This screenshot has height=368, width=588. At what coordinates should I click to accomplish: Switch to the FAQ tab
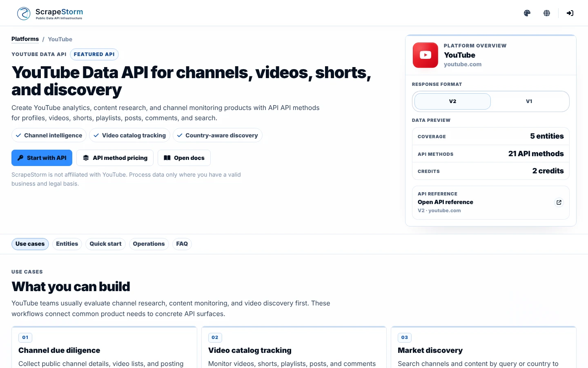point(182,244)
